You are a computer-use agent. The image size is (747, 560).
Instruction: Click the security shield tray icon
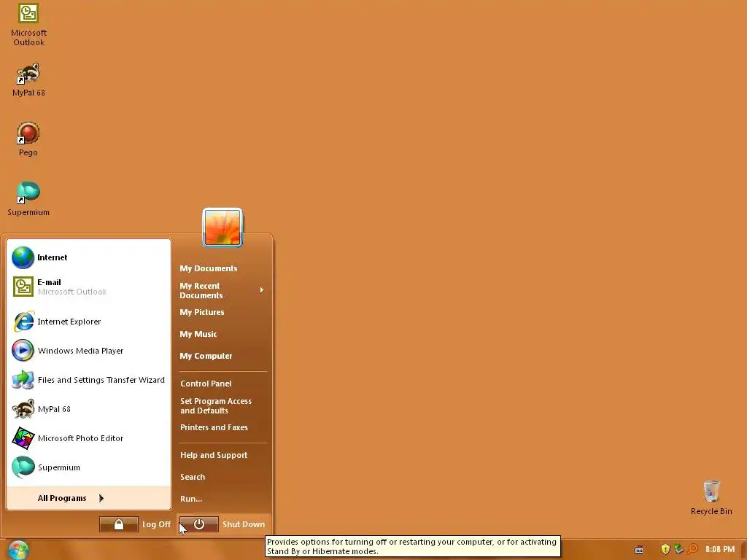click(x=665, y=549)
